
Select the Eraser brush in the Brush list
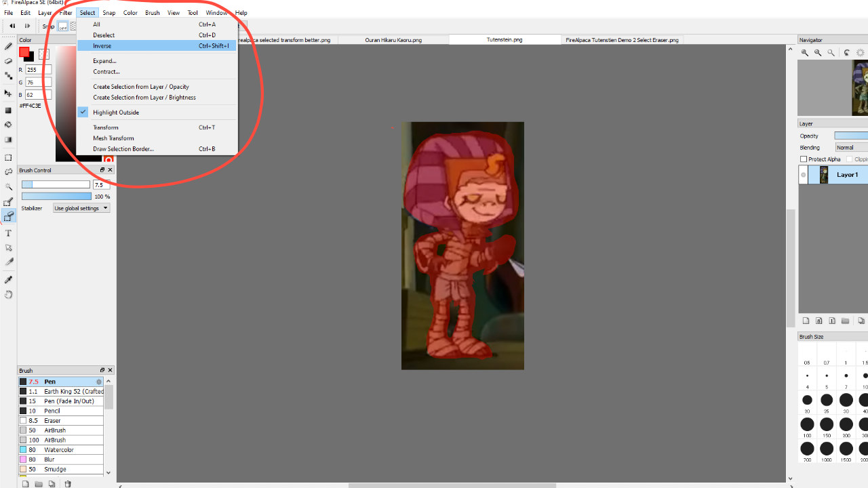pyautogui.click(x=61, y=421)
